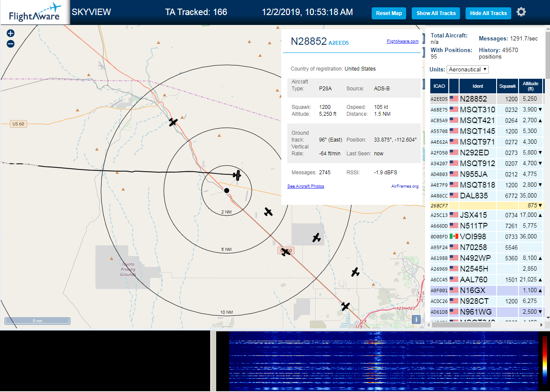Select AAL760 aircraft row

pos(487,279)
